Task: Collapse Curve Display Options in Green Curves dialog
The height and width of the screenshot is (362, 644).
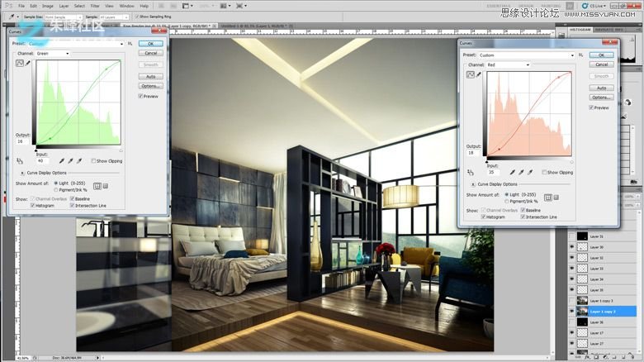Action: (x=22, y=174)
